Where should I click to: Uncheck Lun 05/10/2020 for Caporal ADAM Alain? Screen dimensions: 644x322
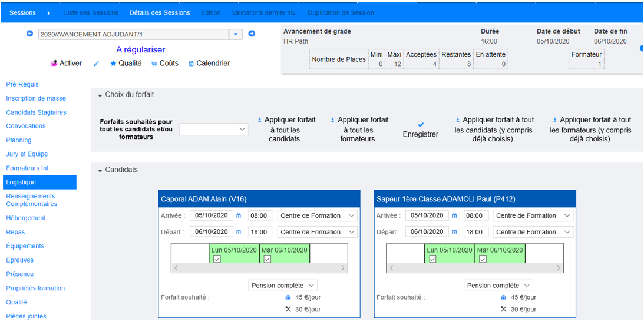pos(217,259)
